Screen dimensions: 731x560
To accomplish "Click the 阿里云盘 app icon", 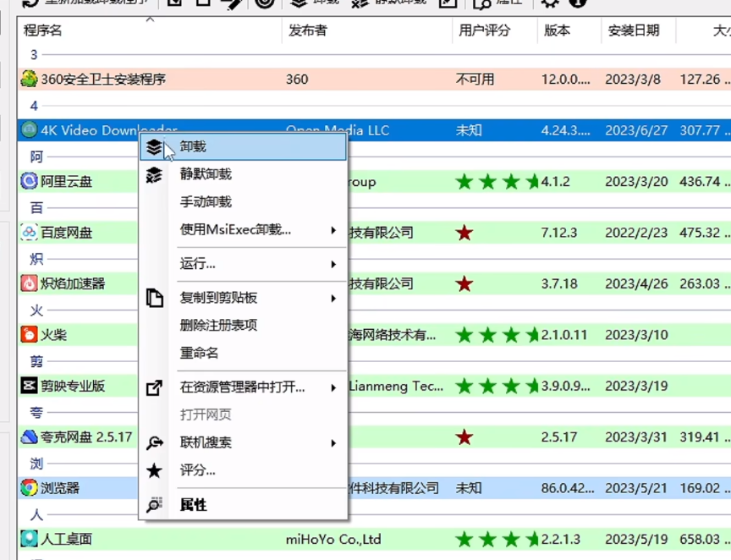I will (29, 181).
